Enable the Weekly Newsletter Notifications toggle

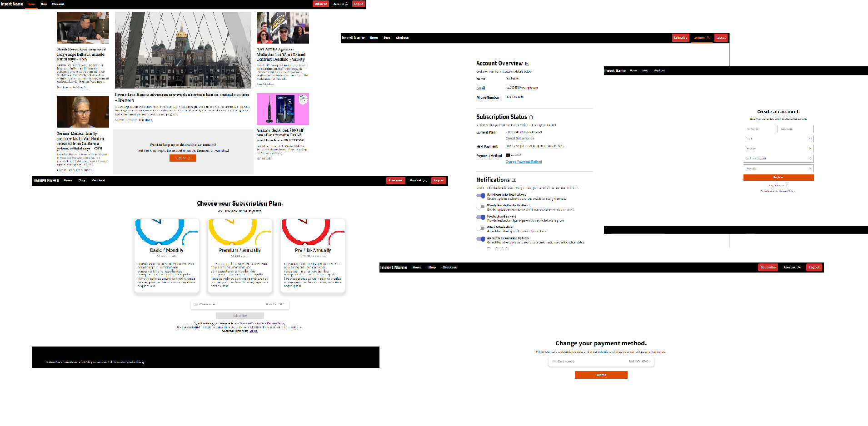tap(481, 207)
